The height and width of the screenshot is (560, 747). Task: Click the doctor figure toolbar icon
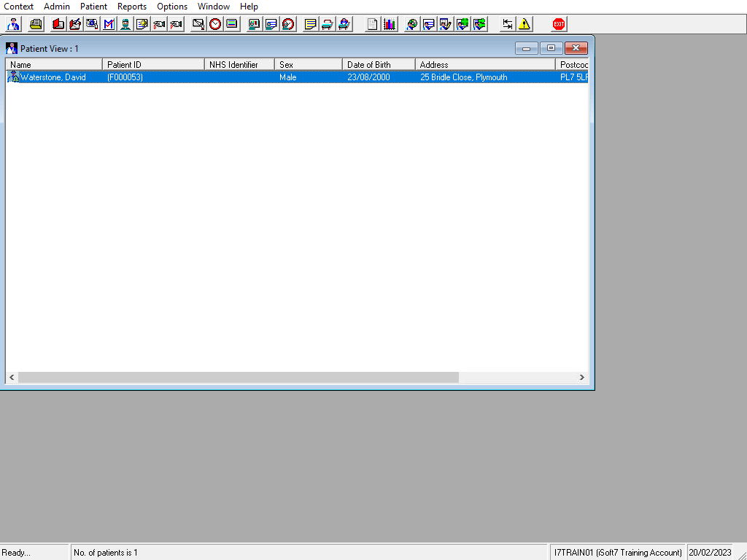tap(13, 24)
